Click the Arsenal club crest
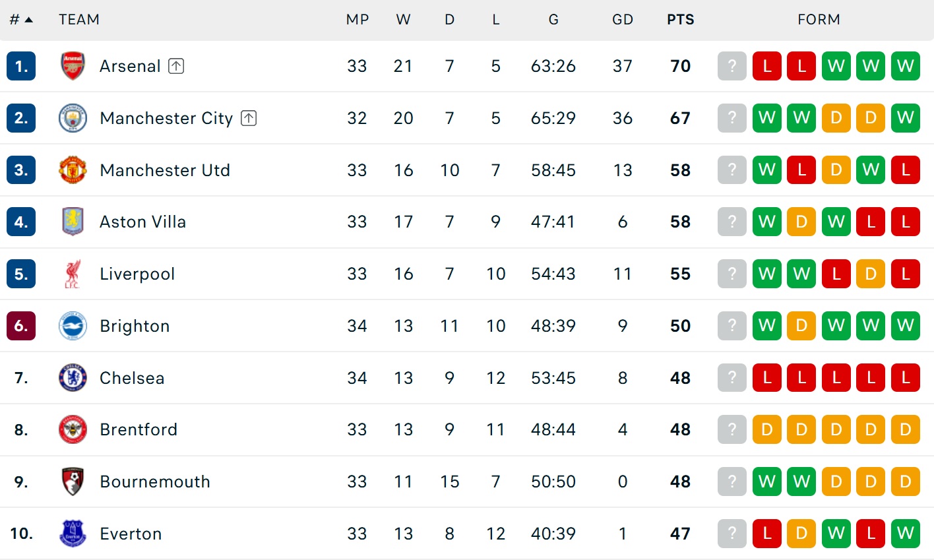This screenshot has height=560, width=934. pyautogui.click(x=73, y=66)
